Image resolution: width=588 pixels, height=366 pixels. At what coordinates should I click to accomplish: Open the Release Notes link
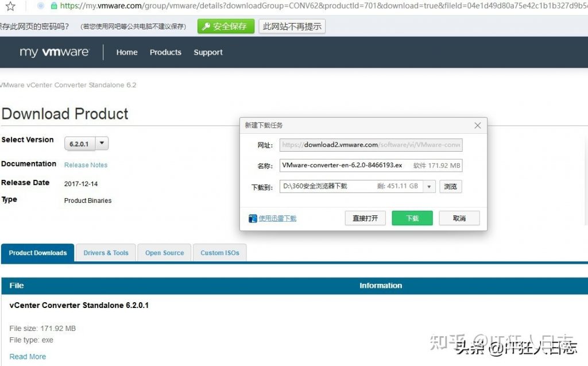(x=85, y=165)
